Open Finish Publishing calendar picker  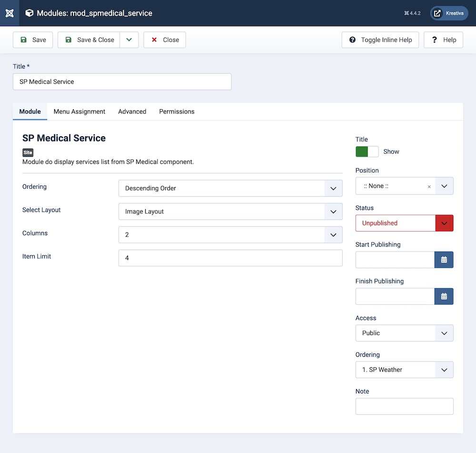[x=444, y=296]
